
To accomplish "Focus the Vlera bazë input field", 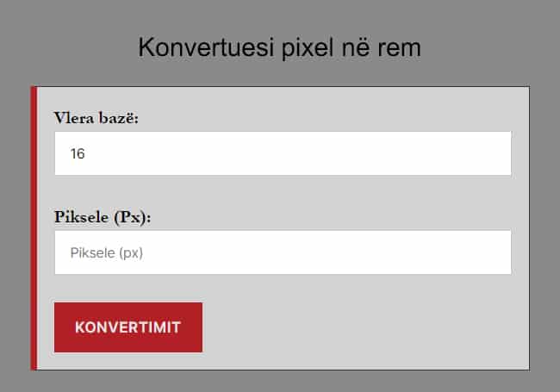I will [283, 153].
